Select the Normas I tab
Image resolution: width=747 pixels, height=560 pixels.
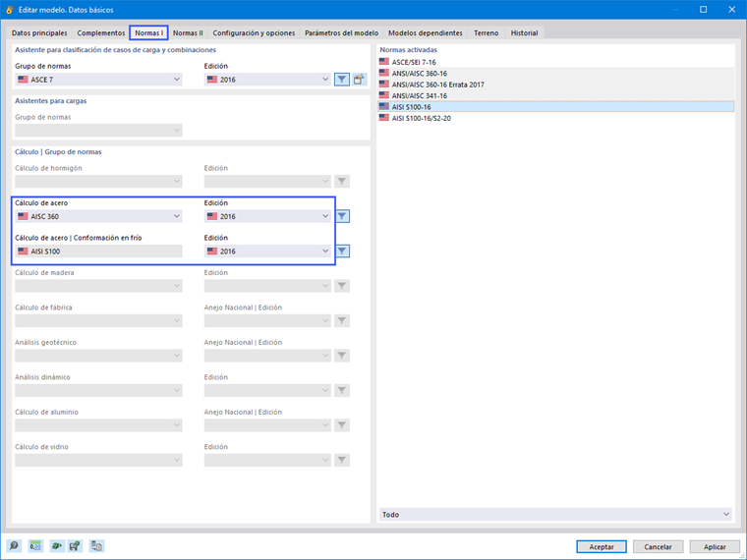point(148,32)
